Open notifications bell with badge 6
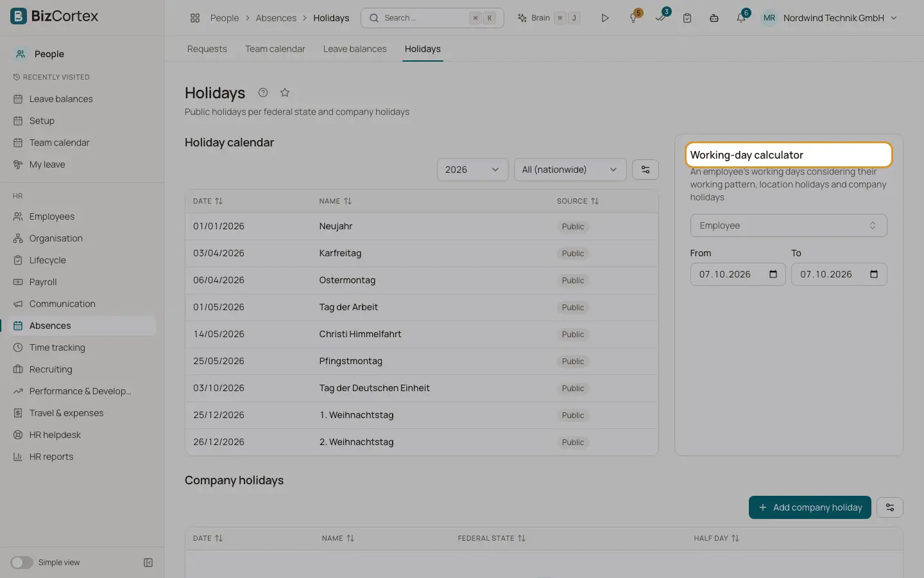The width and height of the screenshot is (924, 578). (x=741, y=18)
